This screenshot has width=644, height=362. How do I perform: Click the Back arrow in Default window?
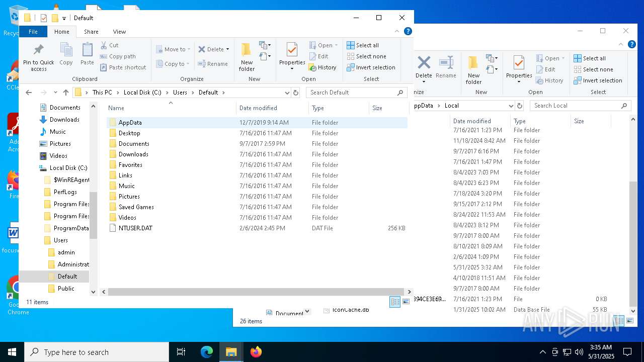pyautogui.click(x=29, y=93)
